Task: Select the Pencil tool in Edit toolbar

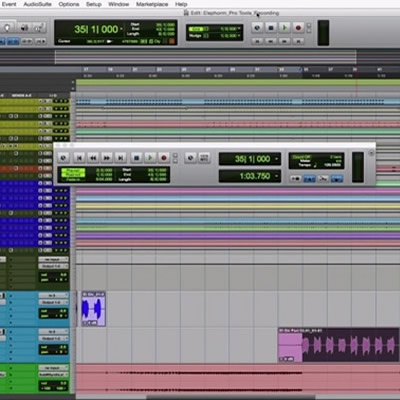Action: point(38,28)
